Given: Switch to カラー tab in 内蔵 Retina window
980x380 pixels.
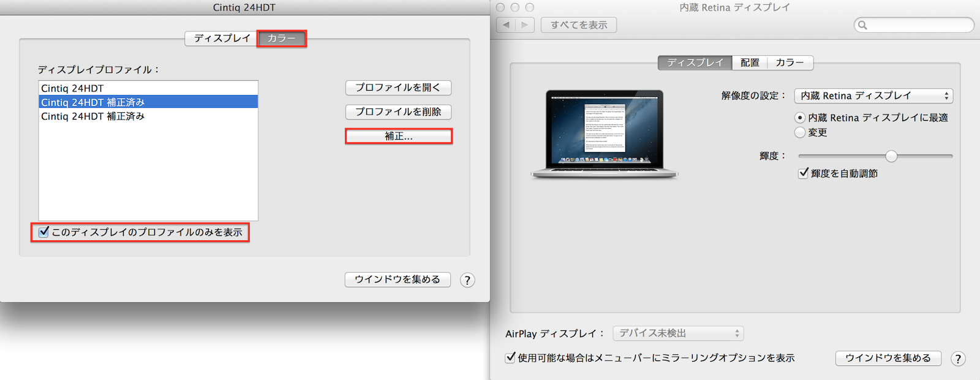Looking at the screenshot, I should [790, 63].
